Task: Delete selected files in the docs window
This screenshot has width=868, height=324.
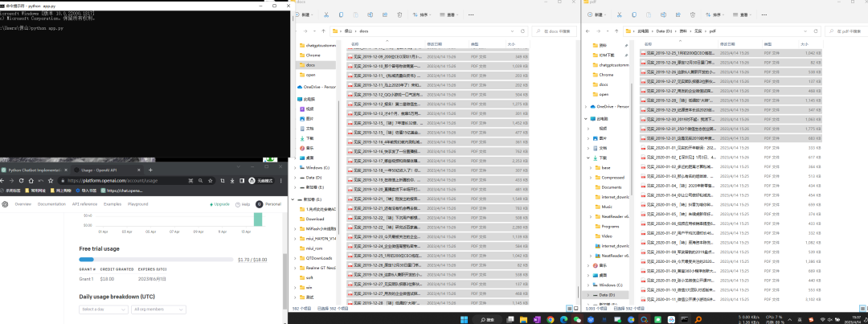Action: tap(399, 14)
